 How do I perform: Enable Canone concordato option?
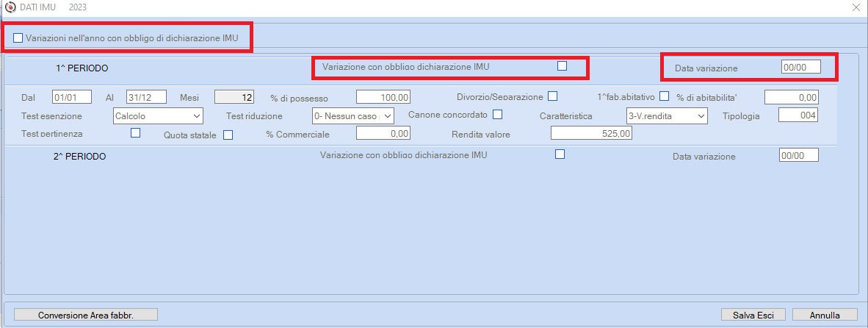[498, 115]
